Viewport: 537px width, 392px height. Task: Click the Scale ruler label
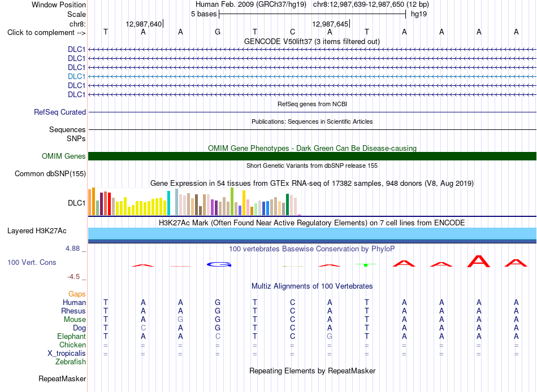click(x=76, y=14)
